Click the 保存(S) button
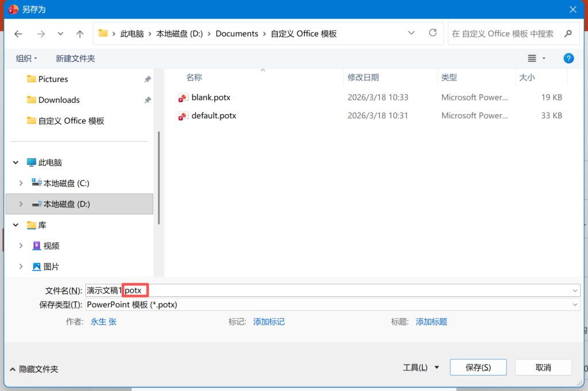 click(478, 367)
